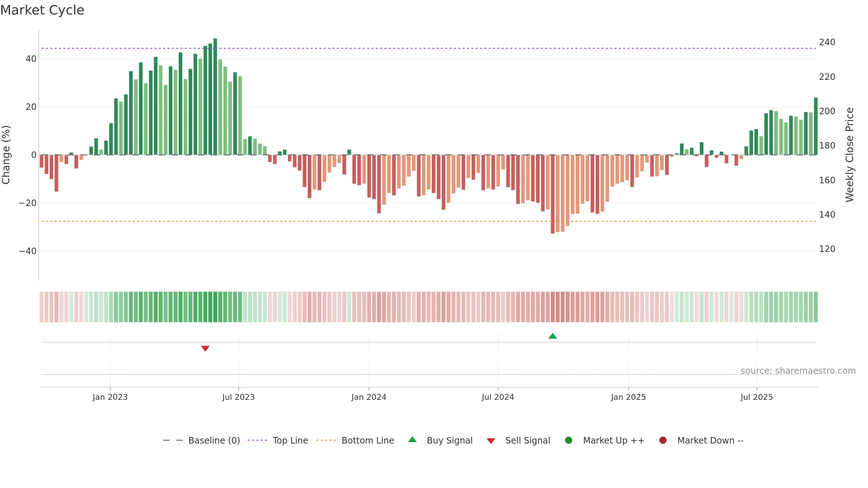Click the last green heatmap cell at strip's right end
Image resolution: width=868 pixels, height=488 pixels.
click(816, 307)
